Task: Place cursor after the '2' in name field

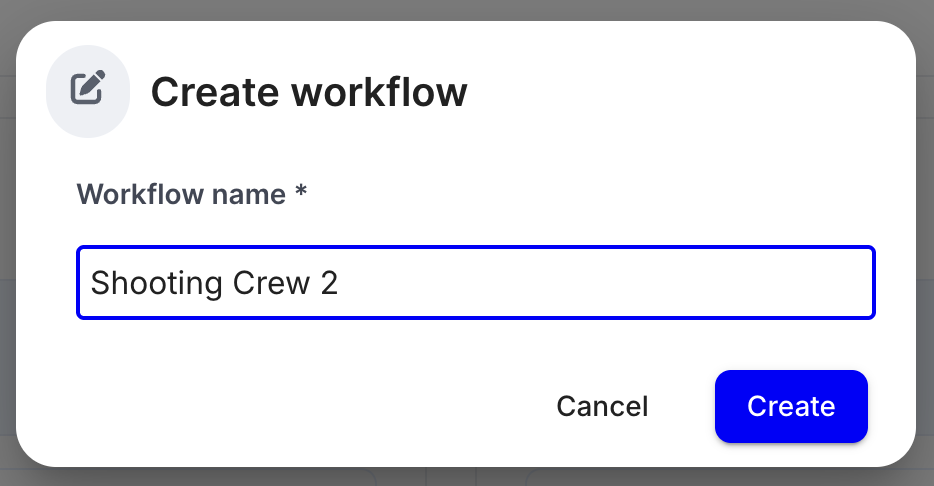Action: pos(340,283)
